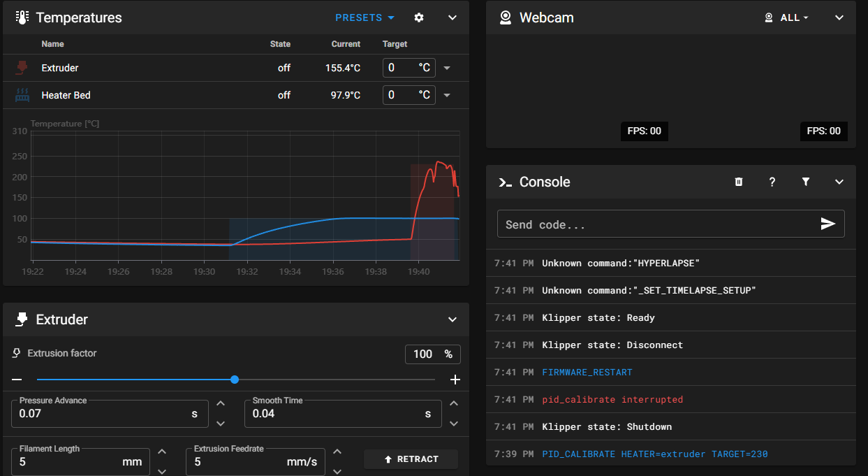This screenshot has width=868, height=476.
Task: Open the PRESETS dropdown
Action: [365, 17]
